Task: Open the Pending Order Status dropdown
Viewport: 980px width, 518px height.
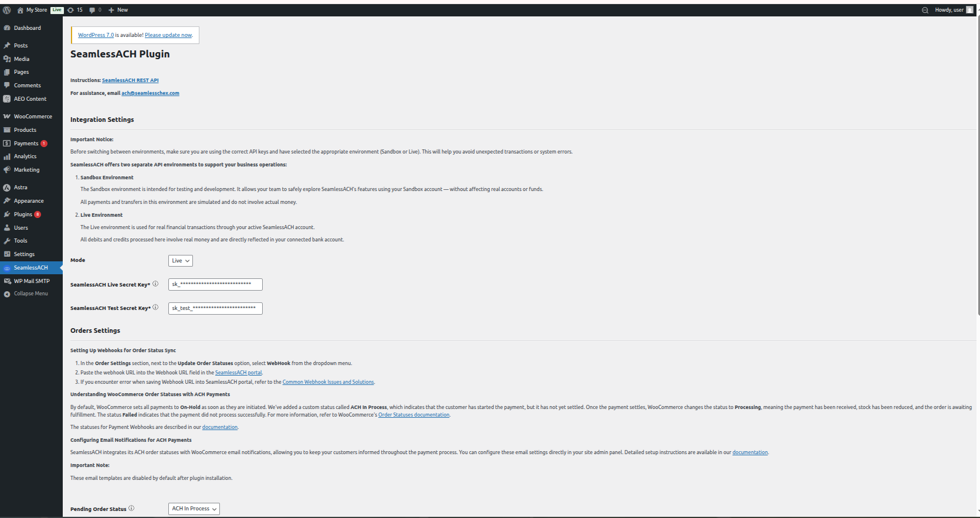Action: (x=194, y=509)
